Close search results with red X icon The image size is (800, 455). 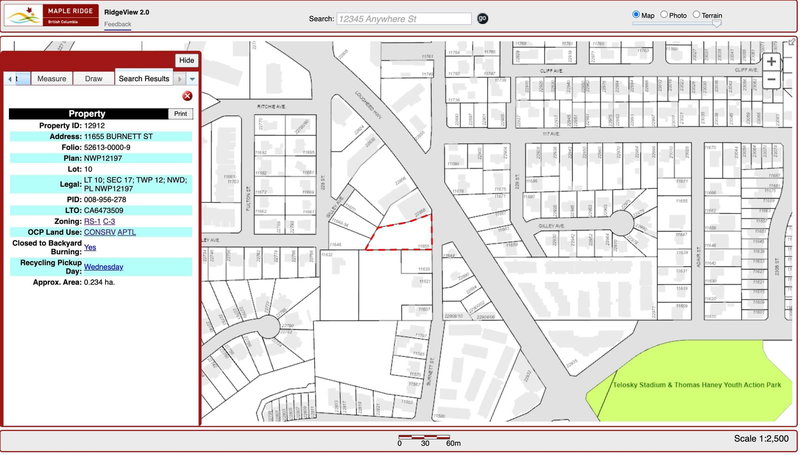point(187,96)
